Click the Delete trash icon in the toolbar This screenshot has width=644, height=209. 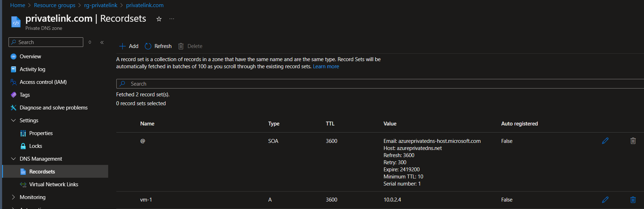pos(181,46)
